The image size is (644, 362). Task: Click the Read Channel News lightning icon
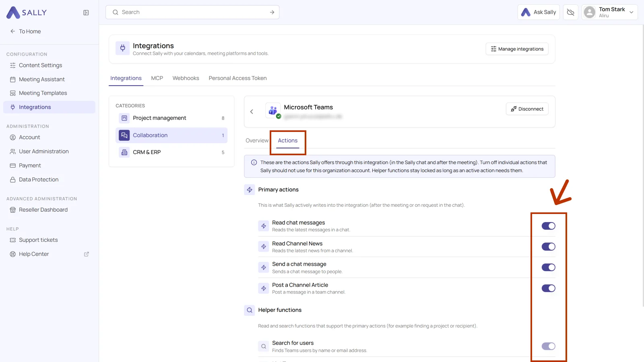click(x=264, y=247)
